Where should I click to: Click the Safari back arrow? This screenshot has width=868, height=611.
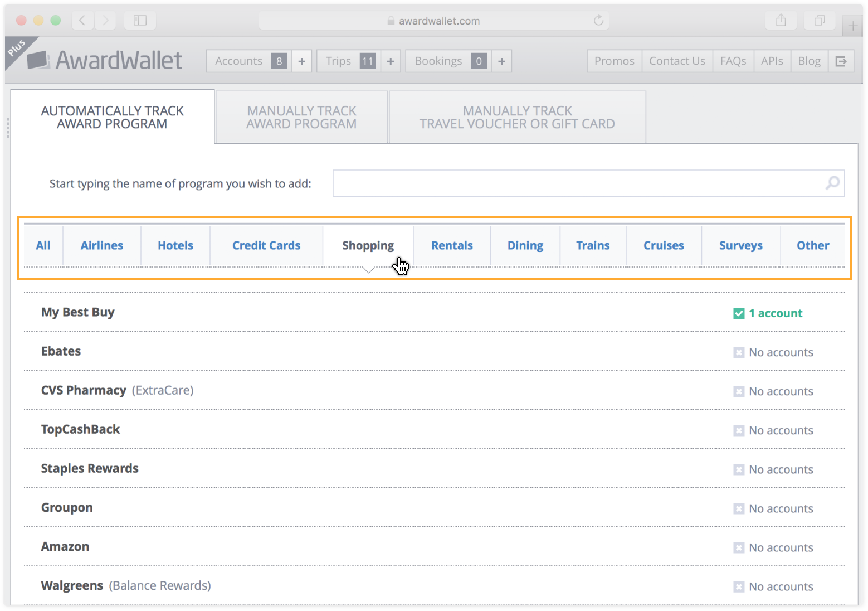(x=82, y=21)
